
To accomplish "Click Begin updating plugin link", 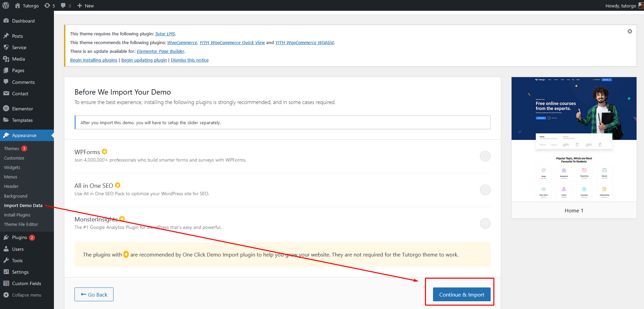I will click(x=144, y=60).
